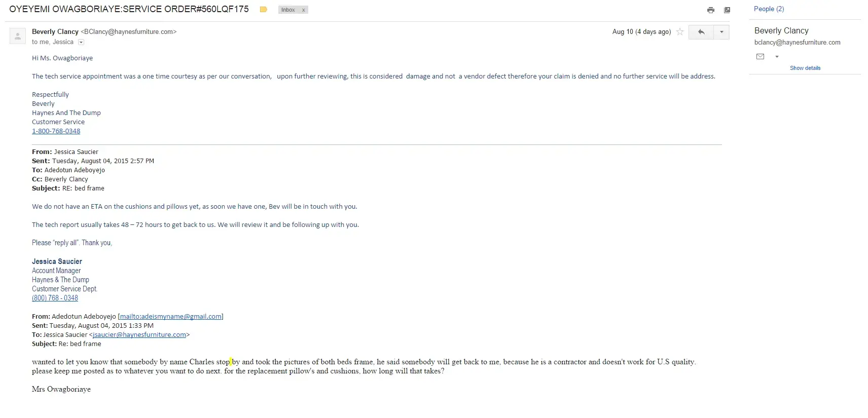Remove the Inbox label with x
Screen dimensions: 868x418
tap(304, 10)
